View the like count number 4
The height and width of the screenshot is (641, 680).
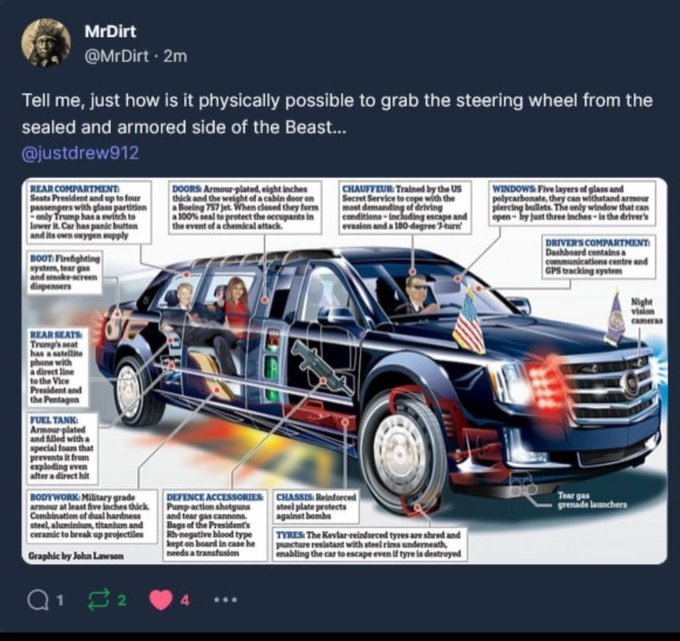(184, 600)
